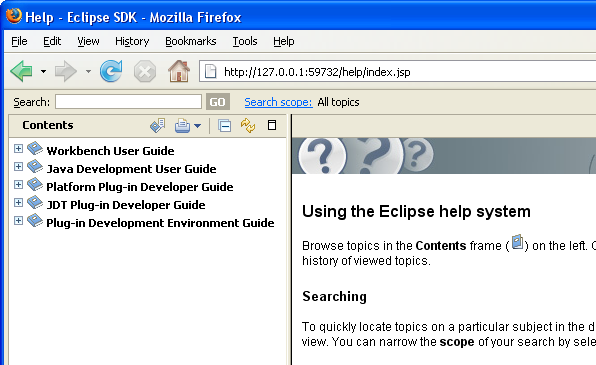596x365 pixels.
Task: Open the JDT Plug-in Developer Guide topic
Action: [126, 205]
